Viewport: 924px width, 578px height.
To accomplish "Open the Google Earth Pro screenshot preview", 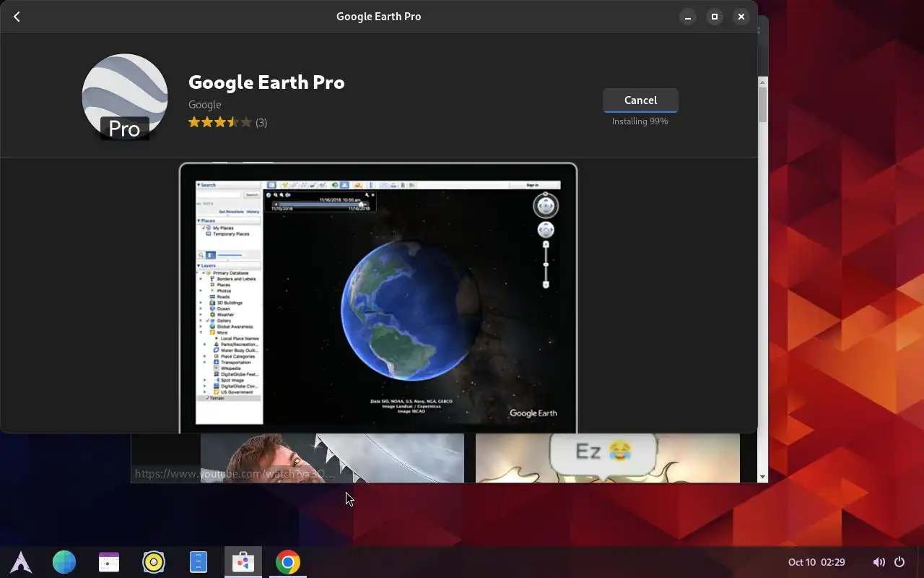I will pos(378,298).
